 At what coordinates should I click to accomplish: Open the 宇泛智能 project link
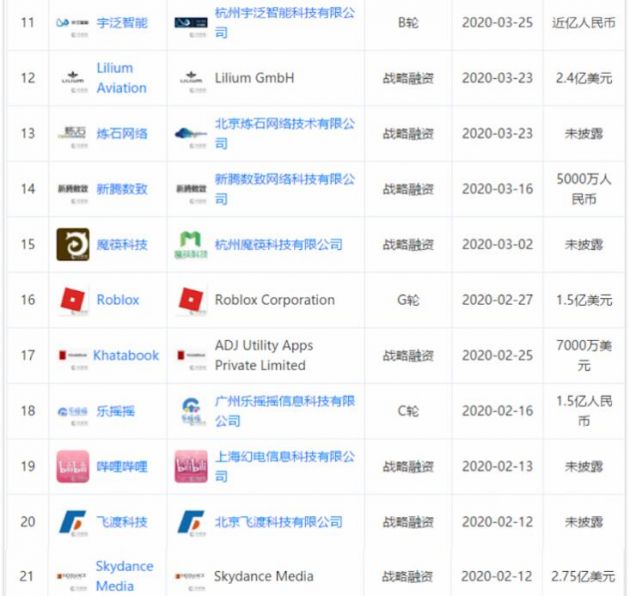[122, 23]
